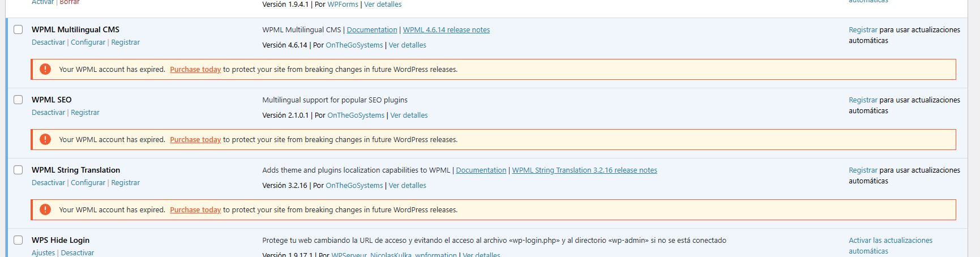
Task: Click the 'Versión 2.1.0.1' text
Action: (x=285, y=115)
